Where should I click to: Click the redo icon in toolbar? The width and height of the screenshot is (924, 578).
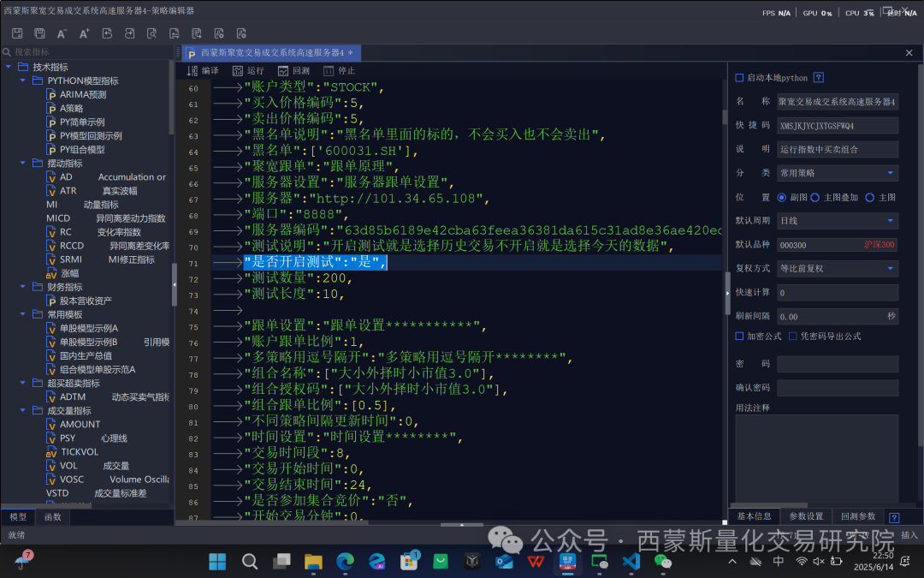click(129, 33)
